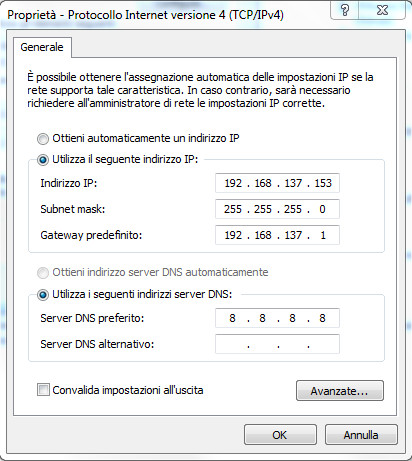Click the Subnet mask last octet 0
Image resolution: width=412 pixels, height=461 pixels.
(x=322, y=209)
